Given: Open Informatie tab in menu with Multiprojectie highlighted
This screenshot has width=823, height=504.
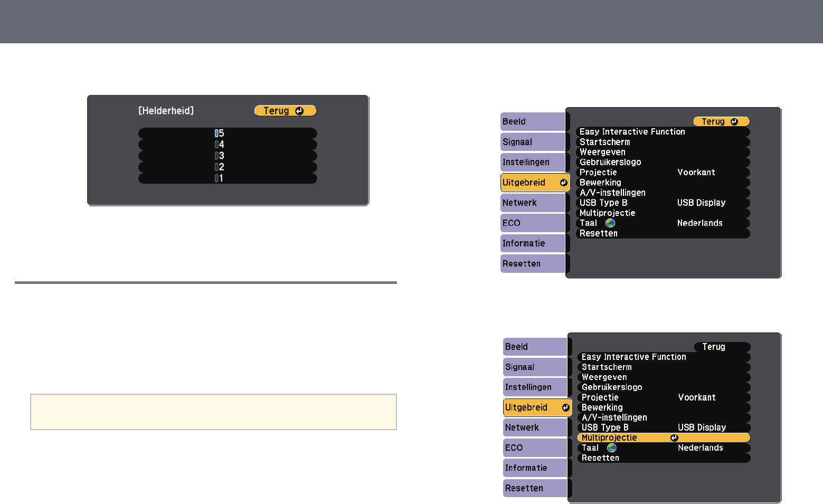Looking at the screenshot, I should coord(535,468).
